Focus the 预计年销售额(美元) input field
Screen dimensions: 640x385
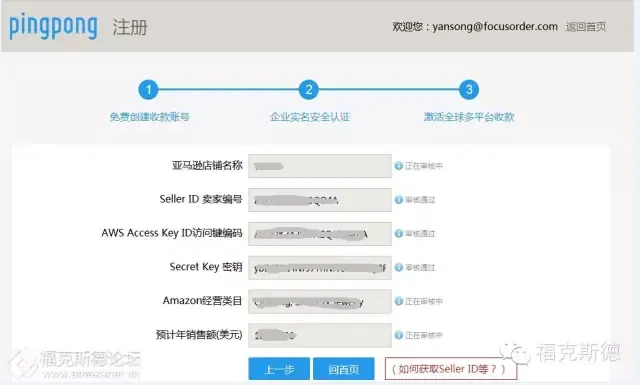pos(320,335)
